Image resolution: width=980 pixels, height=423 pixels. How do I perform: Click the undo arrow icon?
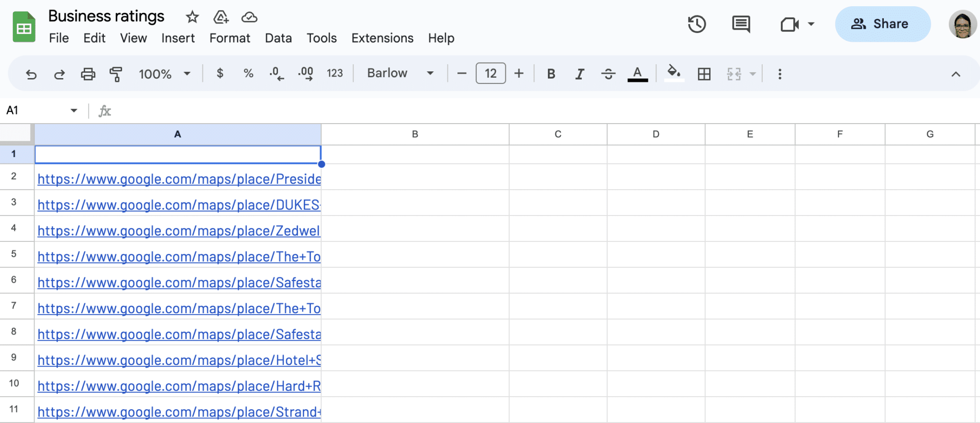tap(31, 74)
